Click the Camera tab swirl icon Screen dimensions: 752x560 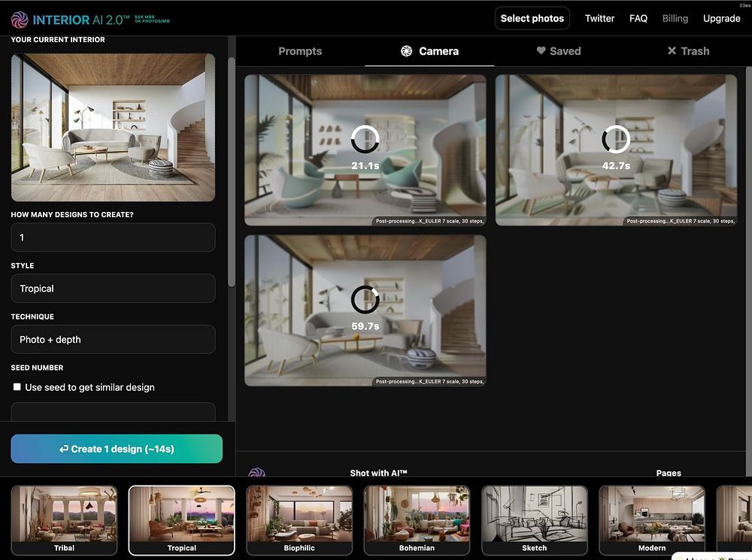[x=406, y=51]
